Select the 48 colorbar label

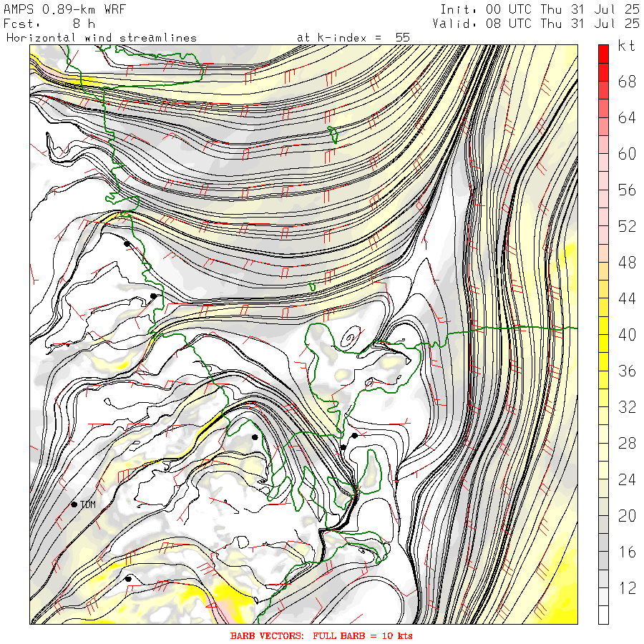pyautogui.click(x=627, y=263)
